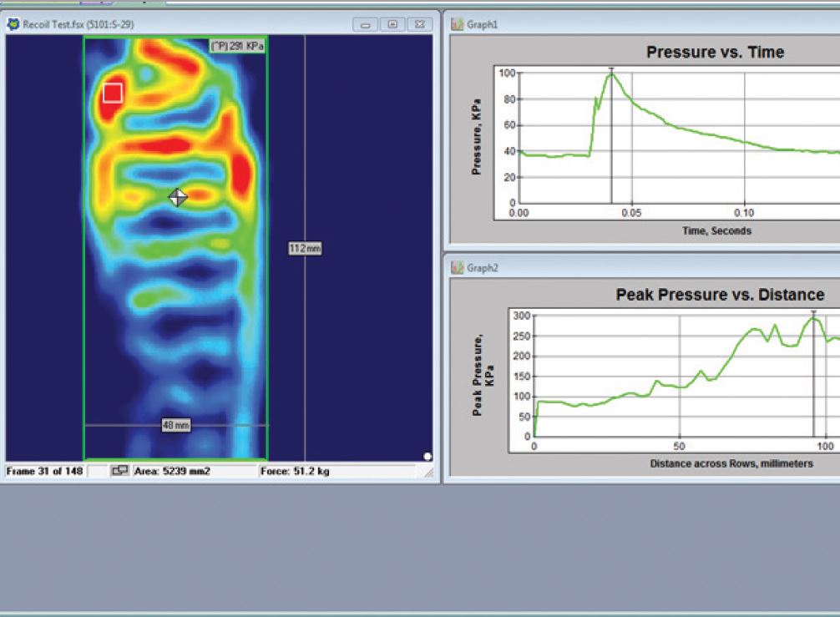The height and width of the screenshot is (617, 840).
Task: Click the Pressure vs. Time graph title
Action: tap(715, 53)
